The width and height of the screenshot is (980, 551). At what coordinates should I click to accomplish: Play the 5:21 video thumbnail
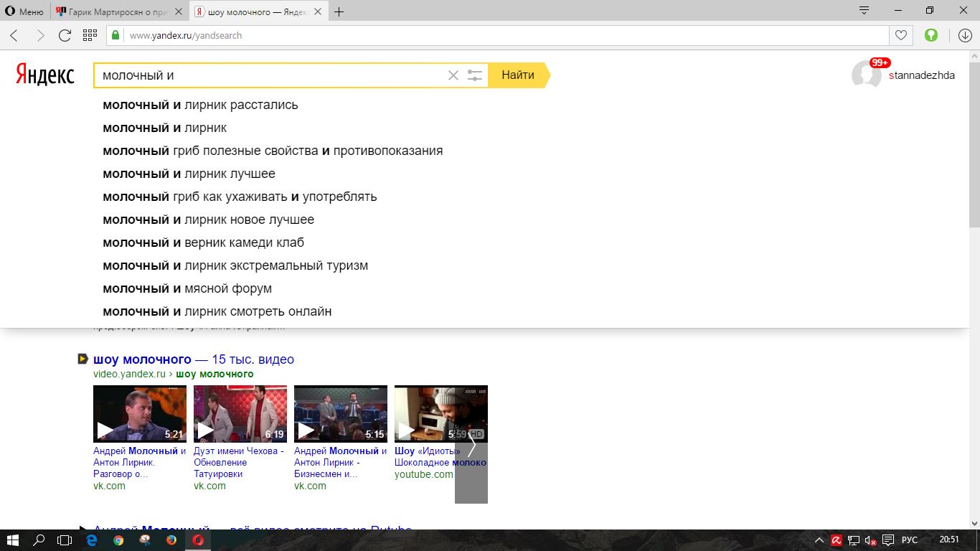click(140, 414)
